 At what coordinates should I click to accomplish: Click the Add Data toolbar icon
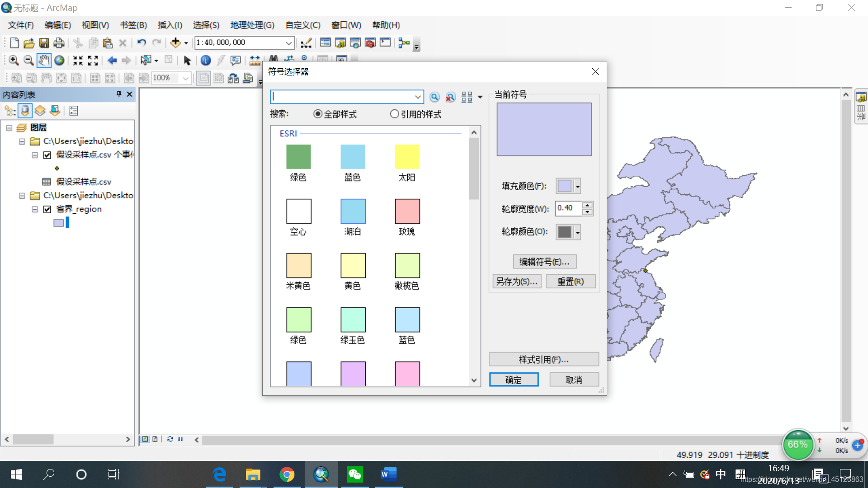(x=175, y=43)
